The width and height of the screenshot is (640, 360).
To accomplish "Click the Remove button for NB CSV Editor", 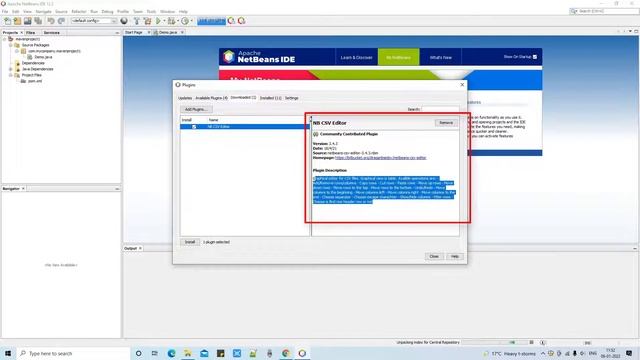I will [446, 123].
